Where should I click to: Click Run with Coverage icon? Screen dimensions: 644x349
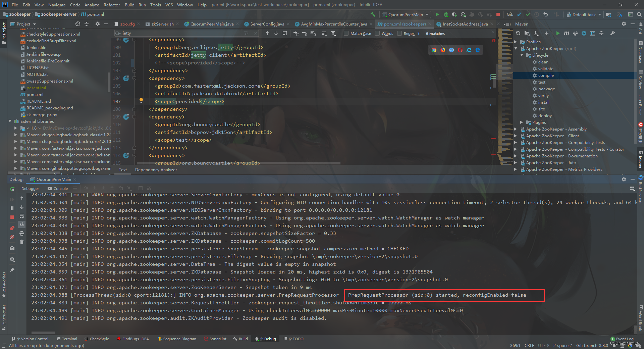(454, 14)
